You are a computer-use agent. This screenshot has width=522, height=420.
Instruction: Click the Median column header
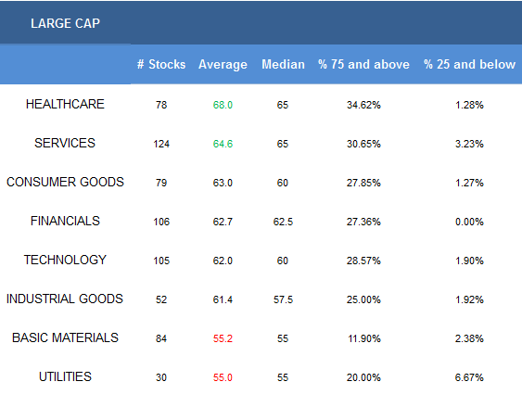[x=283, y=64]
